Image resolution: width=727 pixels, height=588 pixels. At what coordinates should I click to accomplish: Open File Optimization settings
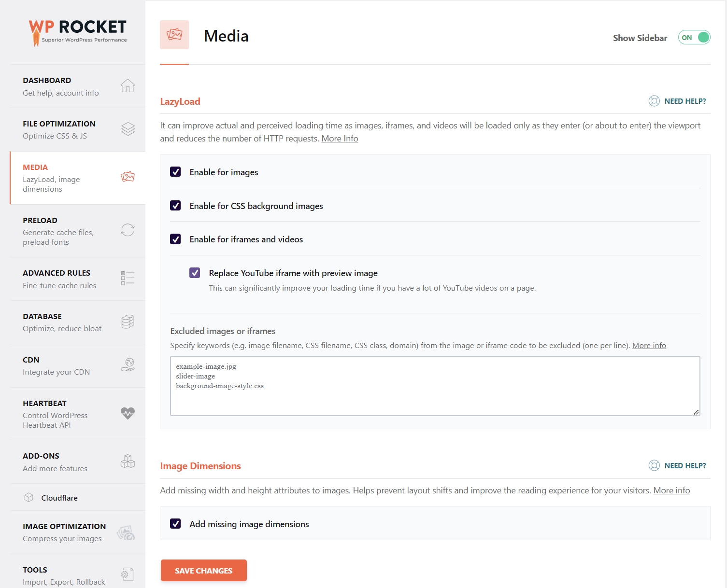pos(78,130)
